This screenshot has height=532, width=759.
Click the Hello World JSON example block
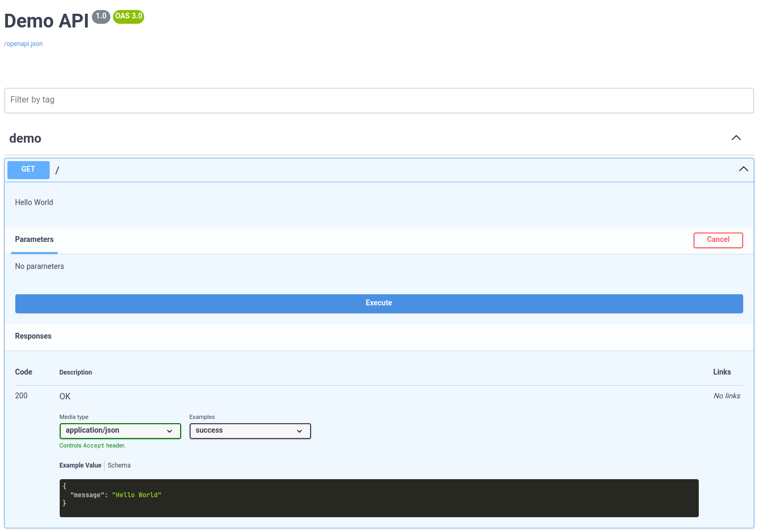(x=379, y=498)
